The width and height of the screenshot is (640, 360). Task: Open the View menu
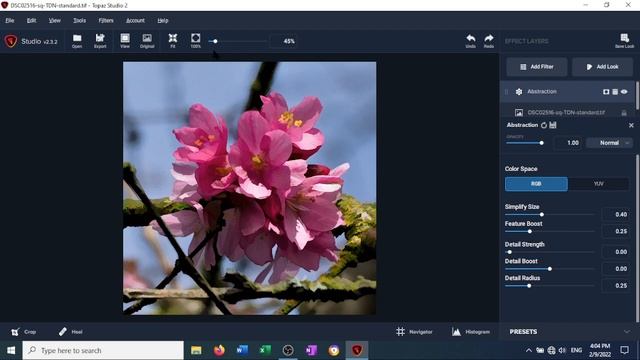(54, 20)
